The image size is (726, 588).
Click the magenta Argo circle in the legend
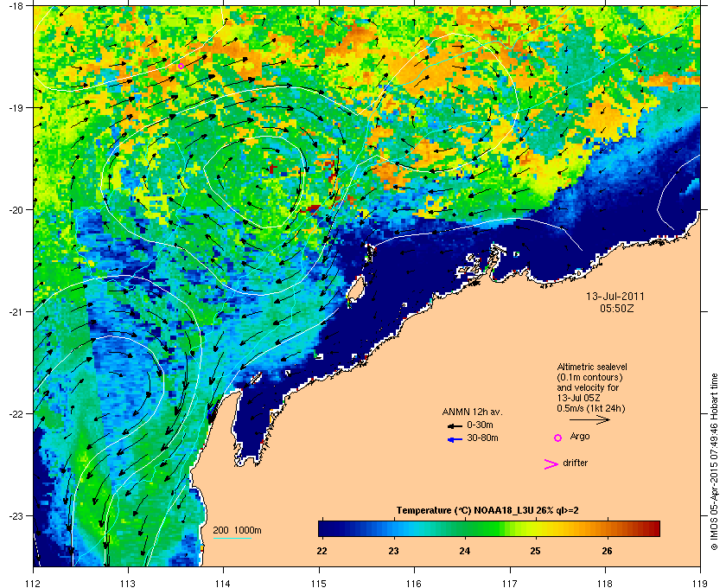558,438
